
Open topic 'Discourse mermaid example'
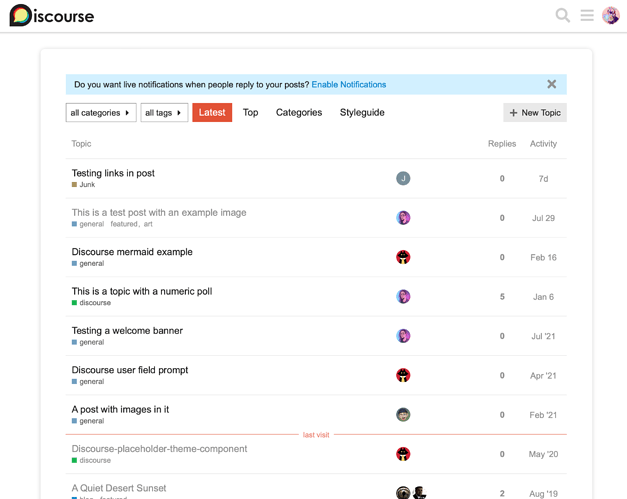point(132,252)
